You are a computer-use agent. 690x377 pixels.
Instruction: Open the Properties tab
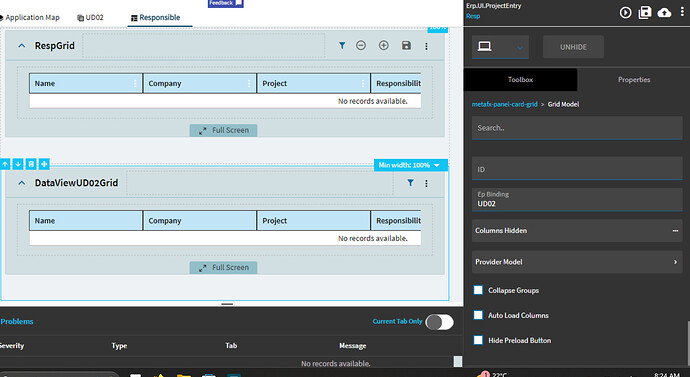pyautogui.click(x=634, y=80)
